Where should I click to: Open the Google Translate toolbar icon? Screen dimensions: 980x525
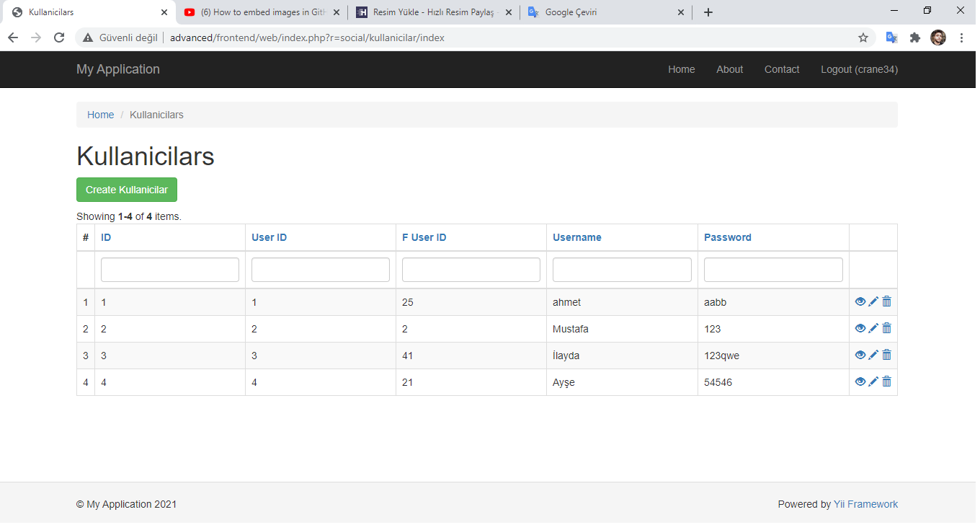(x=892, y=37)
